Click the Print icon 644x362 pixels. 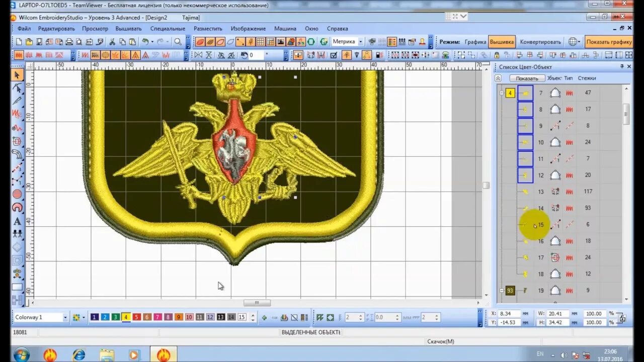[69, 42]
